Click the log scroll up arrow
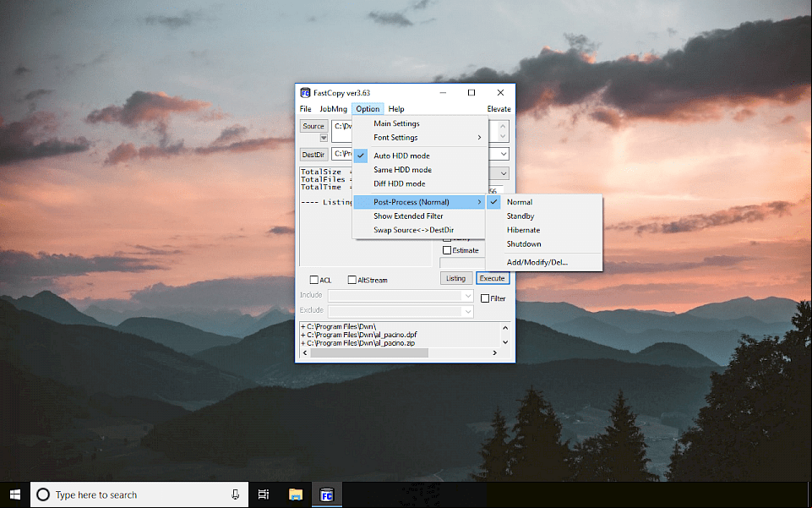 (505, 328)
